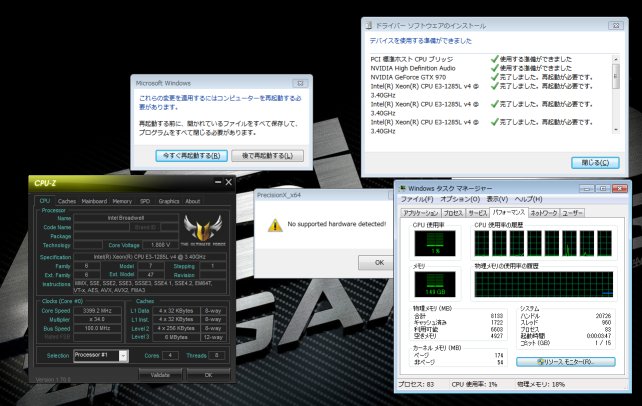Close the CPU-Z window
642x406 pixels.
(228, 182)
